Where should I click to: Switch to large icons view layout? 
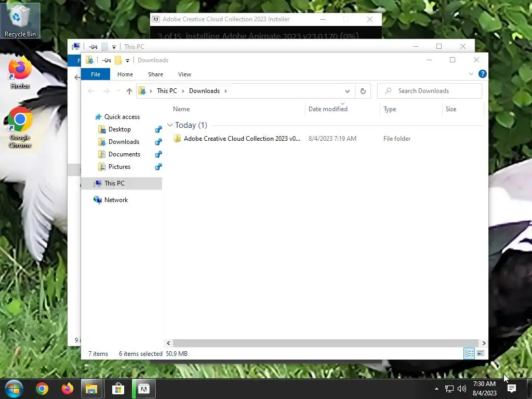coord(481,353)
